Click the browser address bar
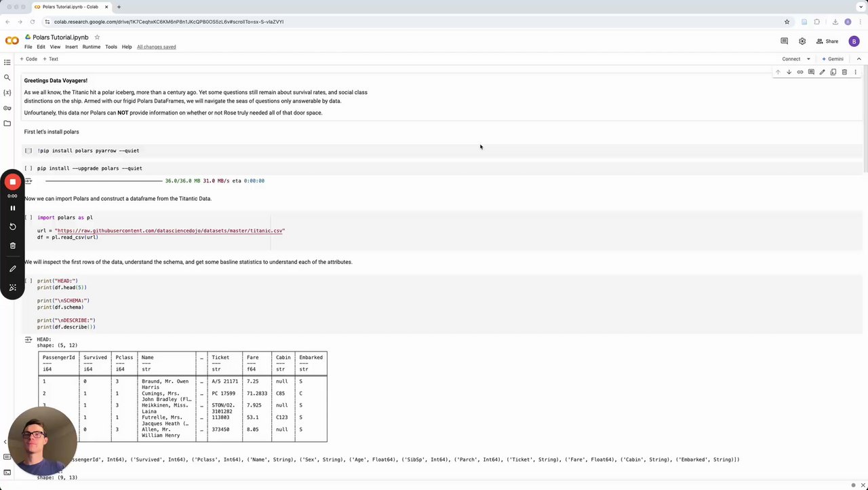Viewport: 868px width, 490px height. point(414,22)
